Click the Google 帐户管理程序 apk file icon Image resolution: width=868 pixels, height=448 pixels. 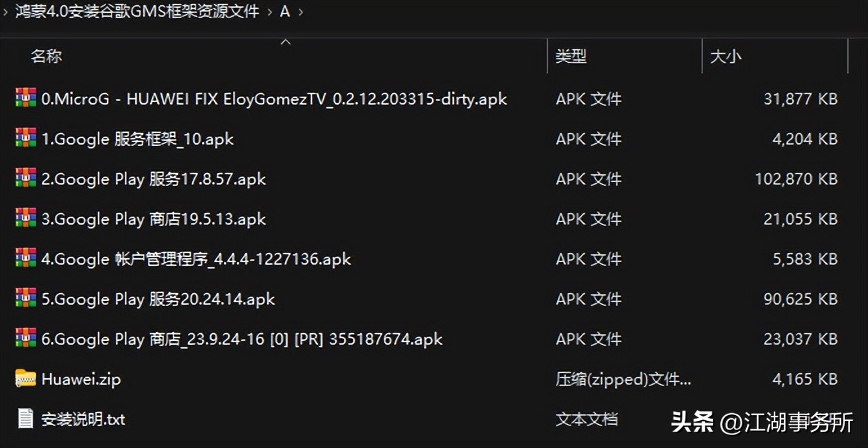(26, 258)
